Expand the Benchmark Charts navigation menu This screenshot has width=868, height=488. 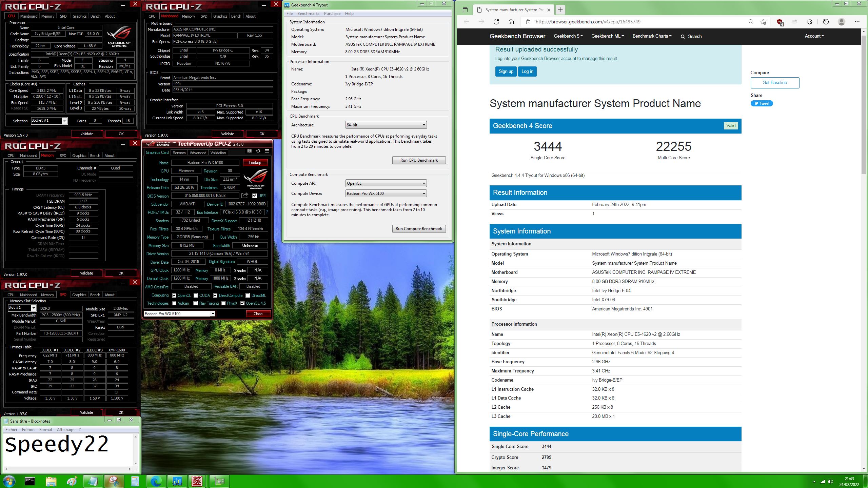point(652,36)
